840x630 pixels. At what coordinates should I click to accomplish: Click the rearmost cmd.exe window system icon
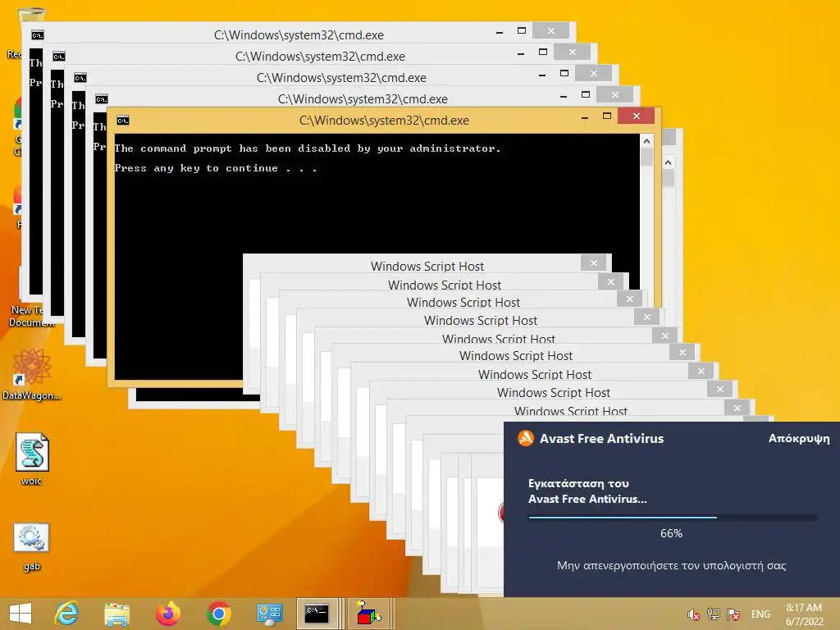pos(38,35)
